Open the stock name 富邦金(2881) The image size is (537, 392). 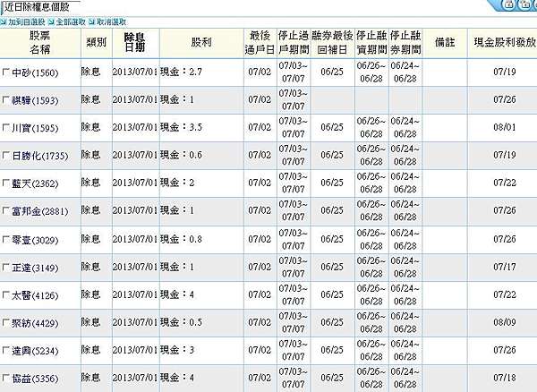pyautogui.click(x=40, y=211)
